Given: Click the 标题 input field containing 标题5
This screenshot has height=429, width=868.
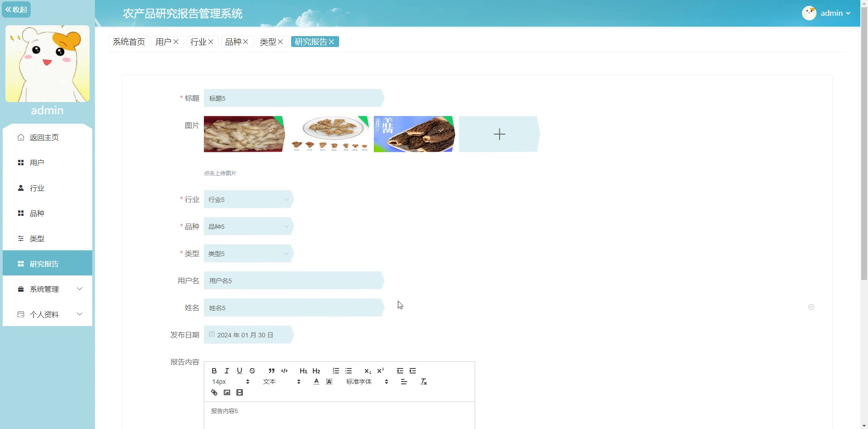Looking at the screenshot, I should pos(294,98).
